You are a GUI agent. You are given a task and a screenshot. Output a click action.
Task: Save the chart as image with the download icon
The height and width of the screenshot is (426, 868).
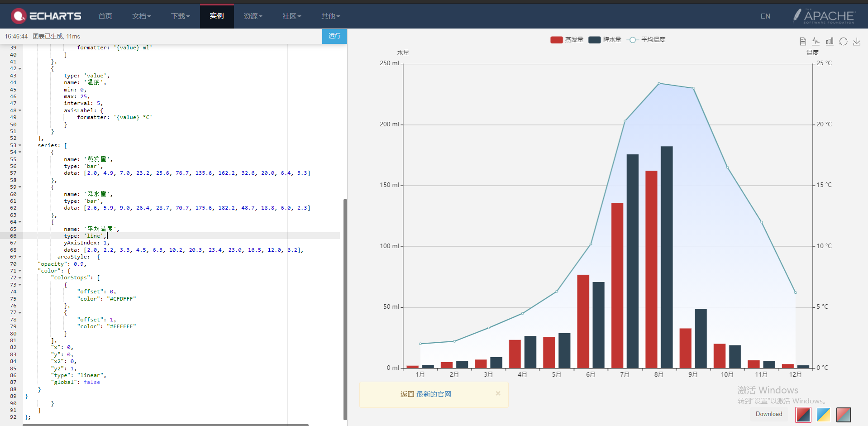857,41
